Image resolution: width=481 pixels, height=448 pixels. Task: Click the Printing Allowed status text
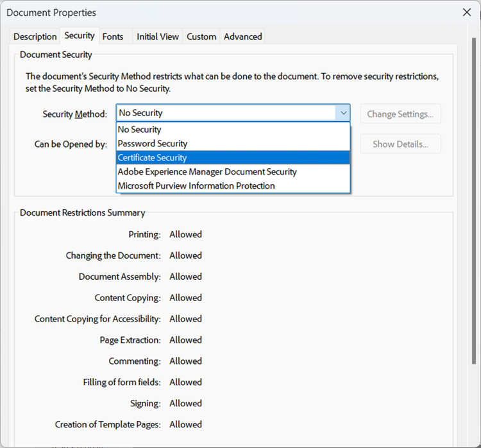[185, 234]
